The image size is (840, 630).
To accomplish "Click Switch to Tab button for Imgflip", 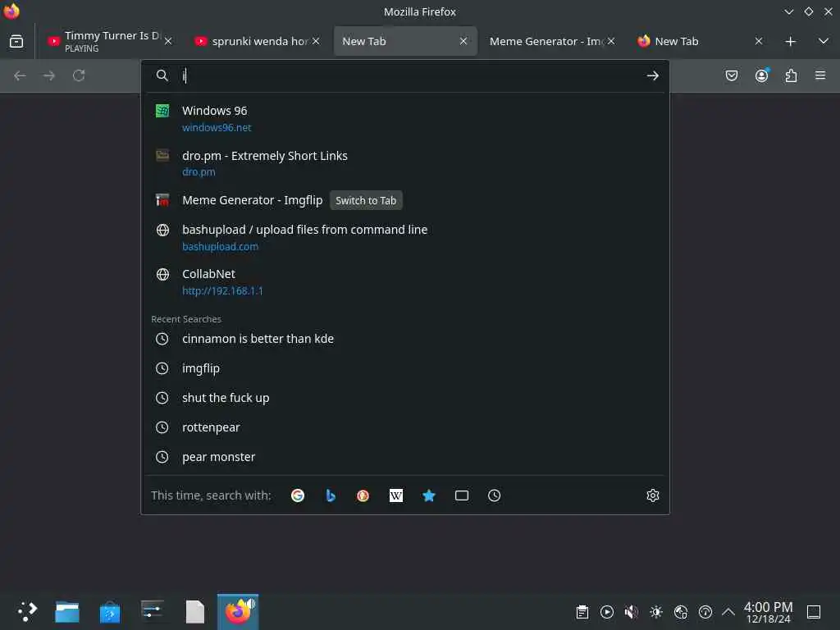I will click(366, 200).
